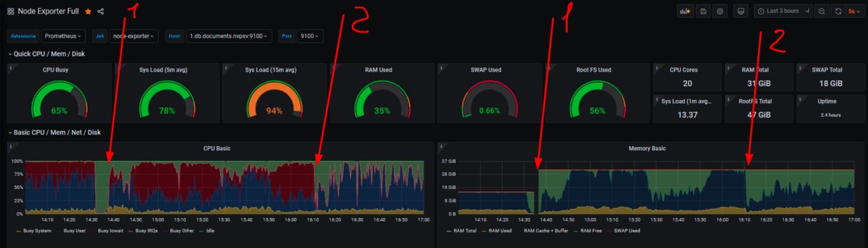
Task: Click the SWAP Total 18 GiB value
Action: (x=831, y=84)
